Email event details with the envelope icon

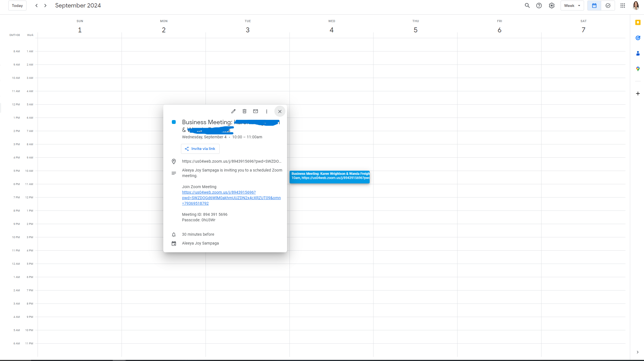point(256,111)
